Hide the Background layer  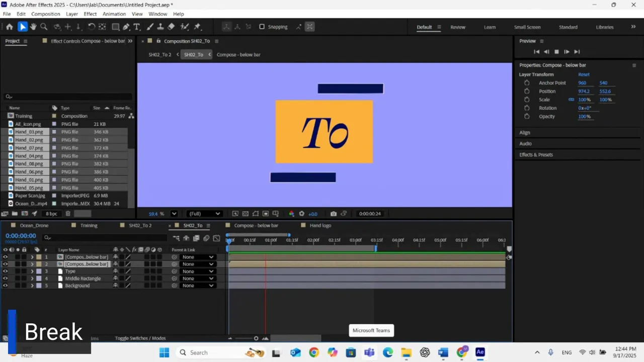(6, 286)
